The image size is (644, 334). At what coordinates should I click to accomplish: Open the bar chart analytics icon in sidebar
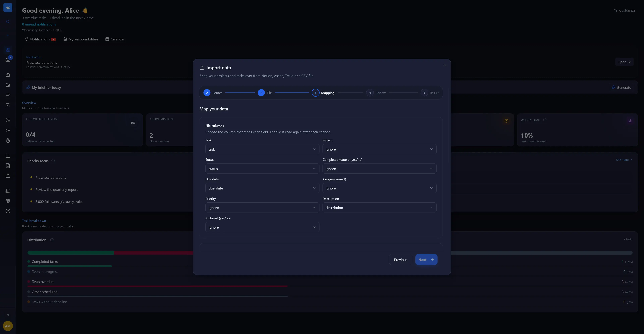(8, 156)
